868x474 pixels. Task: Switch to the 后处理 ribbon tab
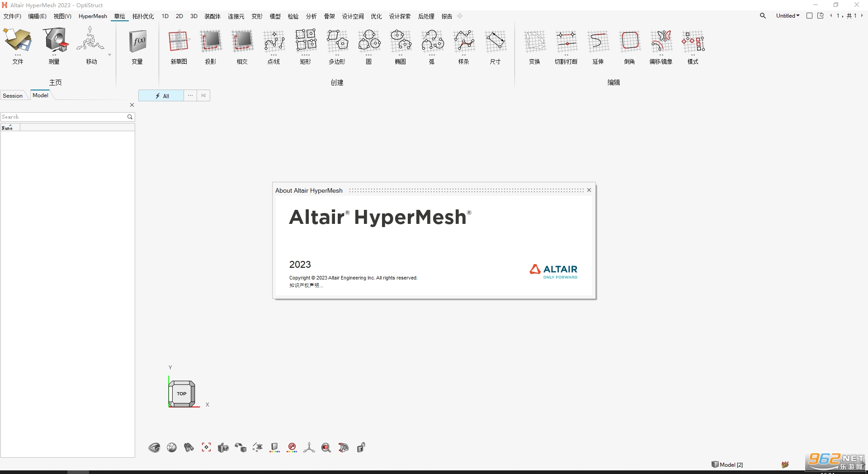click(426, 16)
